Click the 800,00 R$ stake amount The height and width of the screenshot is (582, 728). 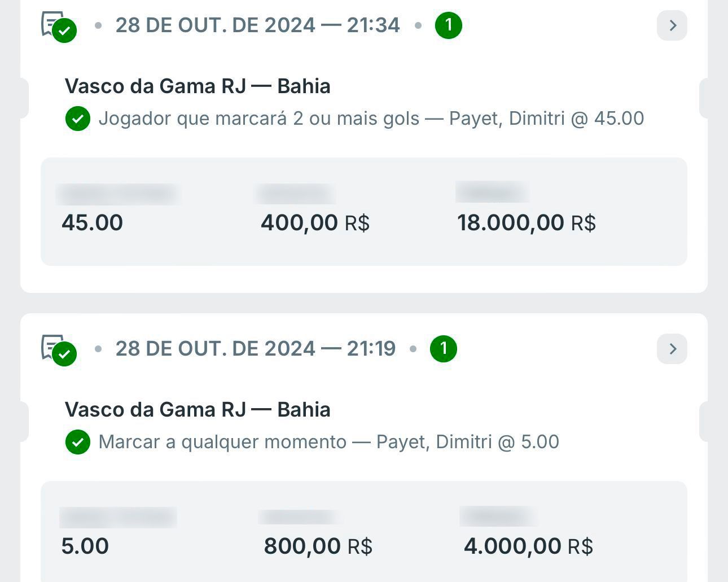(318, 546)
